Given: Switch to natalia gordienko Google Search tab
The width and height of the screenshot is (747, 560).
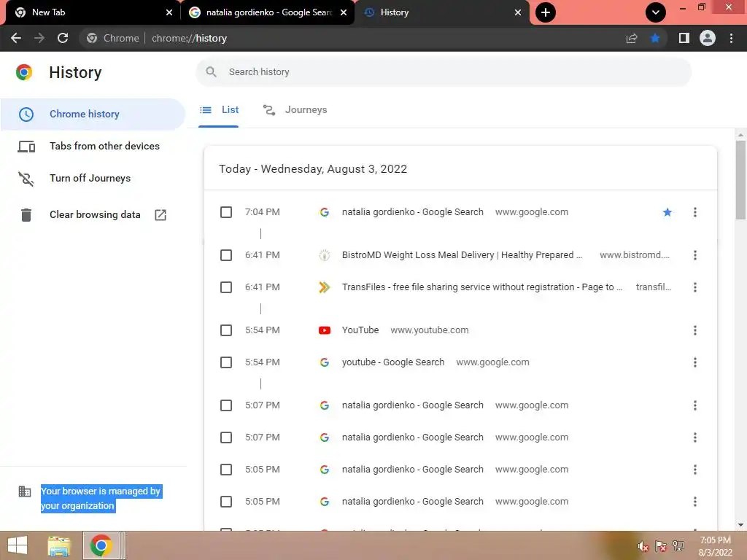Looking at the screenshot, I should click(x=267, y=12).
